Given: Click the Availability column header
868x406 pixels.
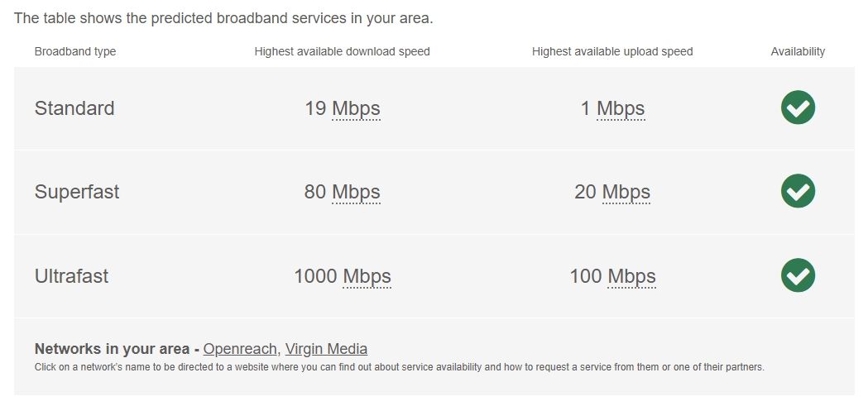Looking at the screenshot, I should click(x=798, y=51).
